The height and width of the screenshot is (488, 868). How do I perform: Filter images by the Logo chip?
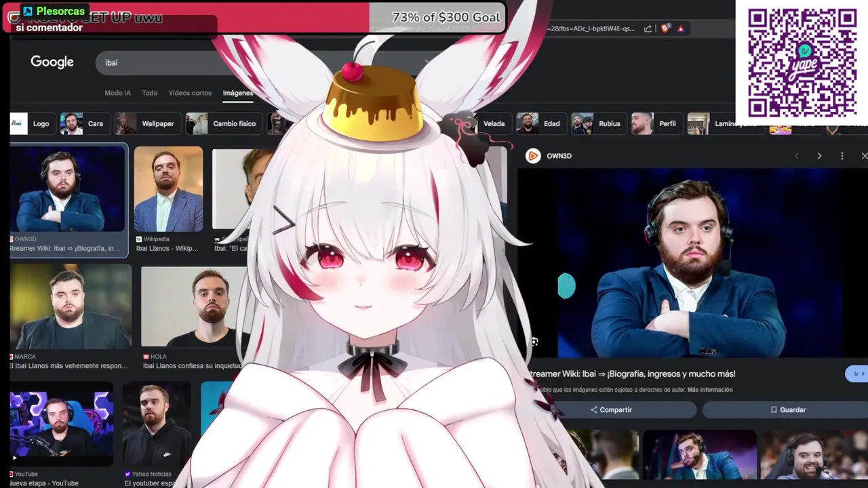tap(31, 123)
